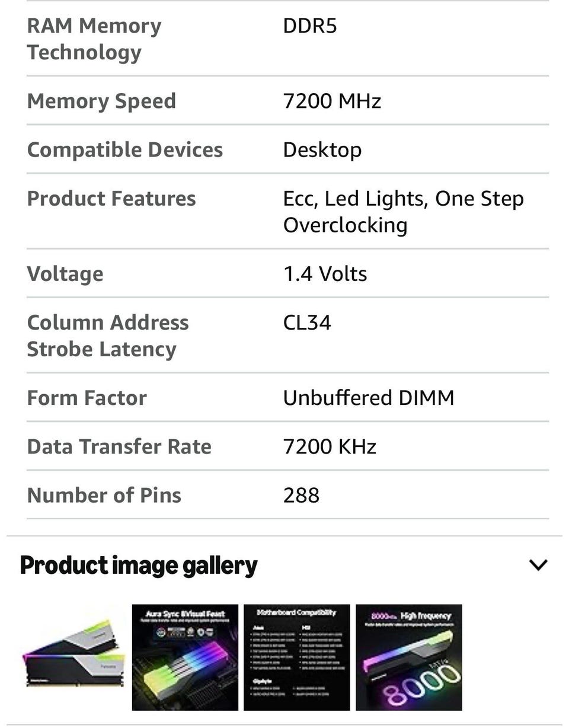Tap the RAM Memory Technology label
The width and height of the screenshot is (569, 728).
pyautogui.click(x=94, y=39)
